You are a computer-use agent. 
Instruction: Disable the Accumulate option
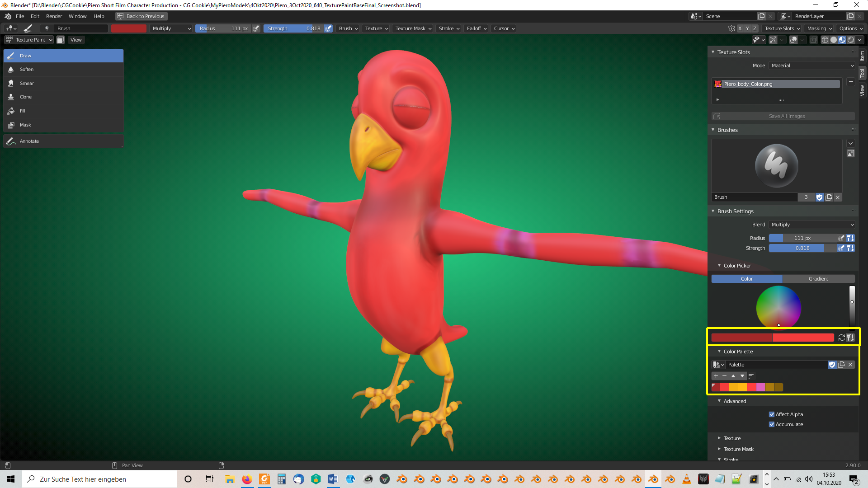772,424
